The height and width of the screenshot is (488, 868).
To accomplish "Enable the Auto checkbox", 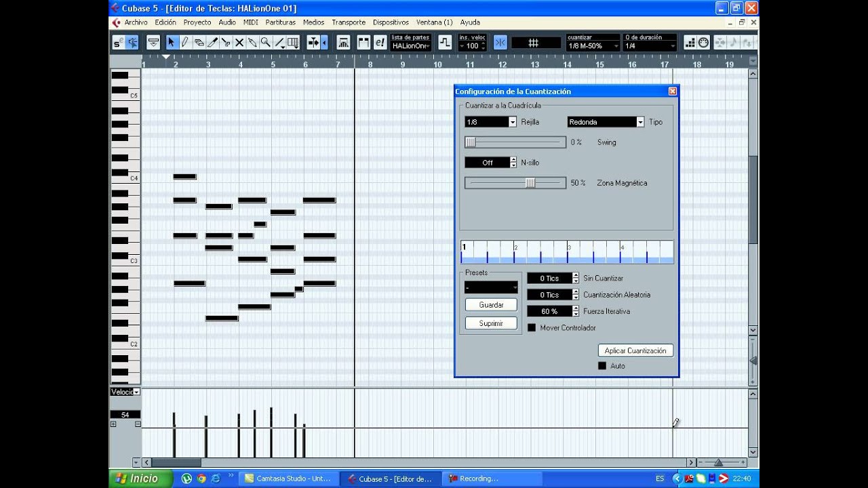I will (602, 366).
